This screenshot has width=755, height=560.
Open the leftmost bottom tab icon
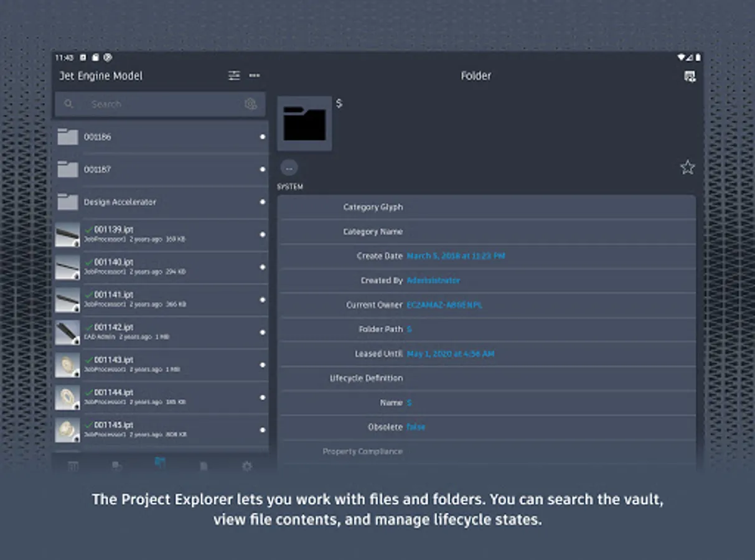[73, 465]
